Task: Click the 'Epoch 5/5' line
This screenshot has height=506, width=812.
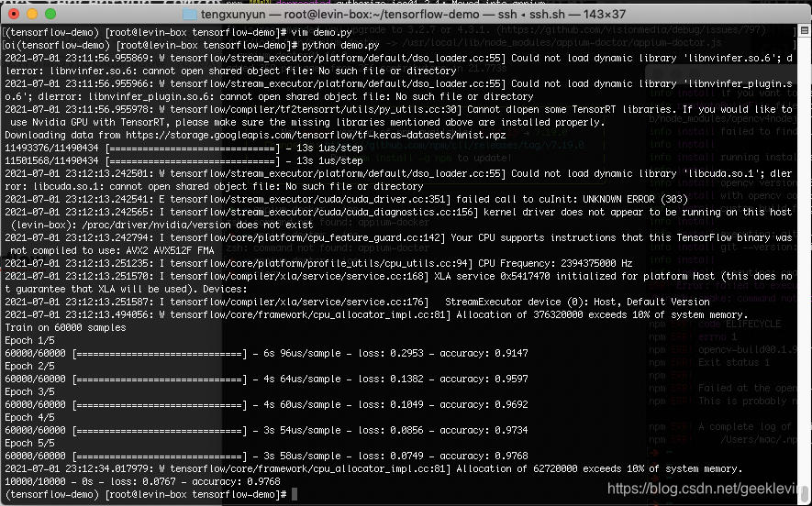Action: 29,443
